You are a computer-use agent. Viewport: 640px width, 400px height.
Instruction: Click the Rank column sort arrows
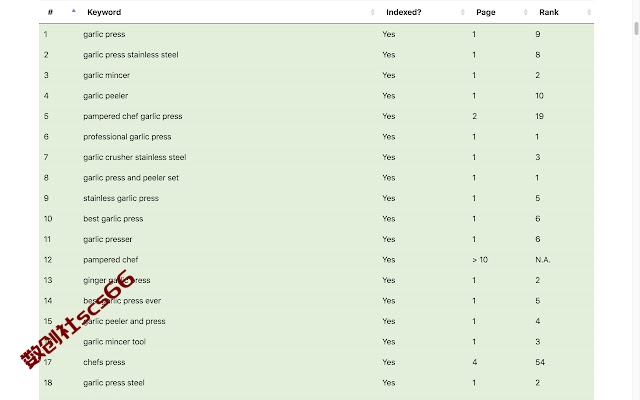[x=589, y=12]
